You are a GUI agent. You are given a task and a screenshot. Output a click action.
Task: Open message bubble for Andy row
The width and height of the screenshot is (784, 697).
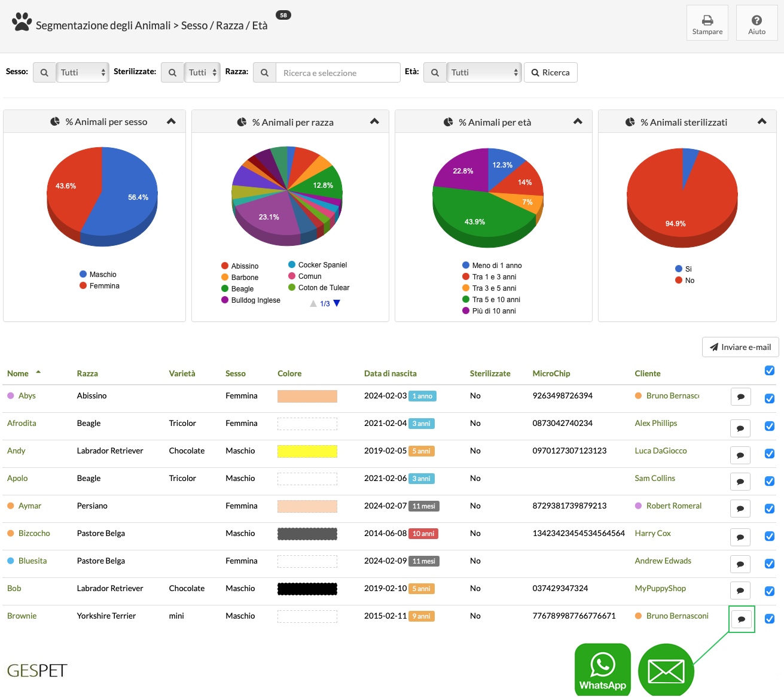(x=740, y=455)
